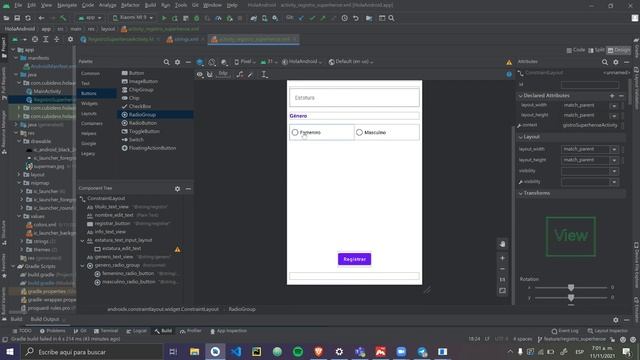Open the Default (en-us) locale dropdown
The height and width of the screenshot is (360, 640).
coord(351,62)
